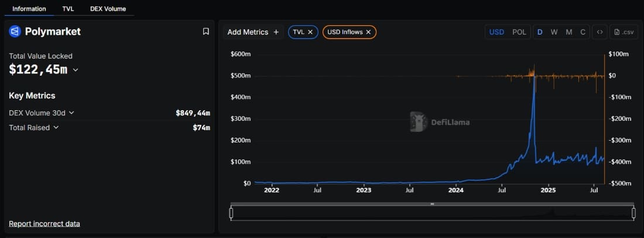Select weekly (W) chart grouping

(x=554, y=32)
